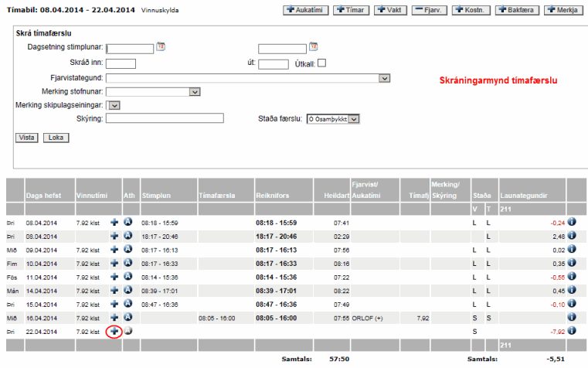Open the first date stamp calendar picker
This screenshot has height=368, width=588.
click(161, 46)
